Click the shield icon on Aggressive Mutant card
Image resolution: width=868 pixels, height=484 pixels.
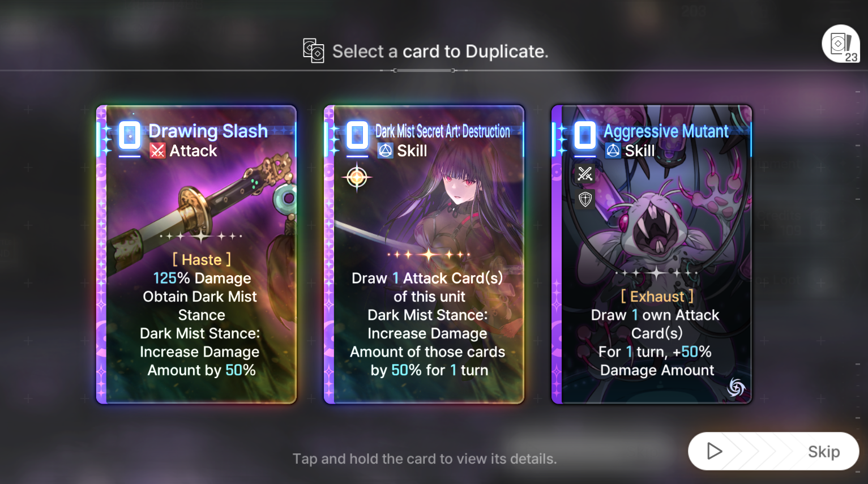(x=585, y=199)
